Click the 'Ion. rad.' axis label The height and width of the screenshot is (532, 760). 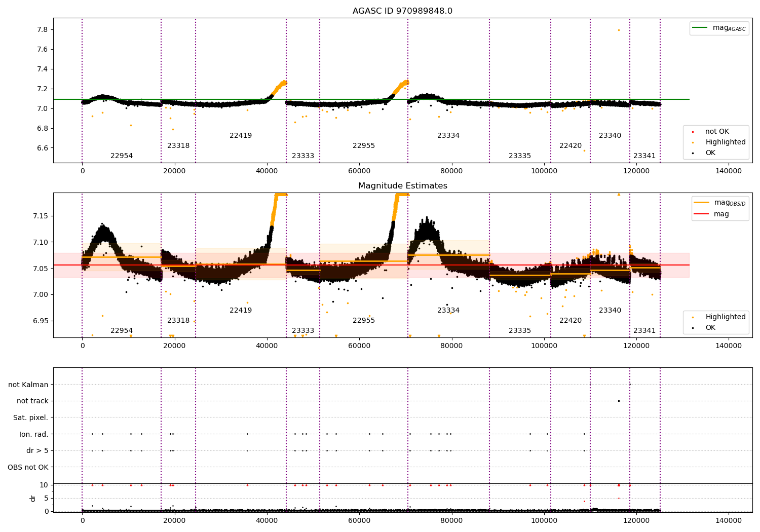(34, 434)
